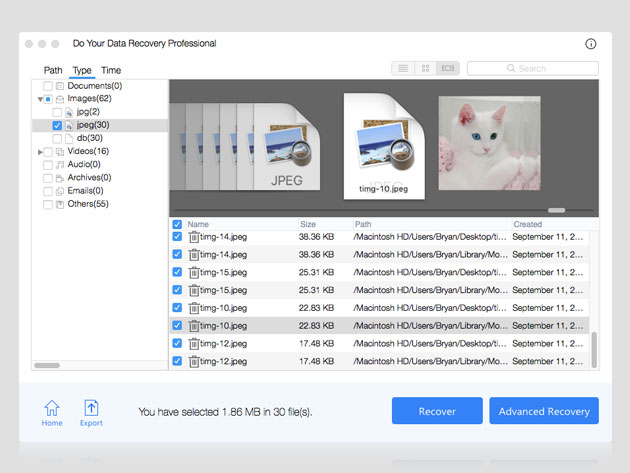Image resolution: width=630 pixels, height=473 pixels.
Task: Sort by Size column header
Action: coord(308,224)
